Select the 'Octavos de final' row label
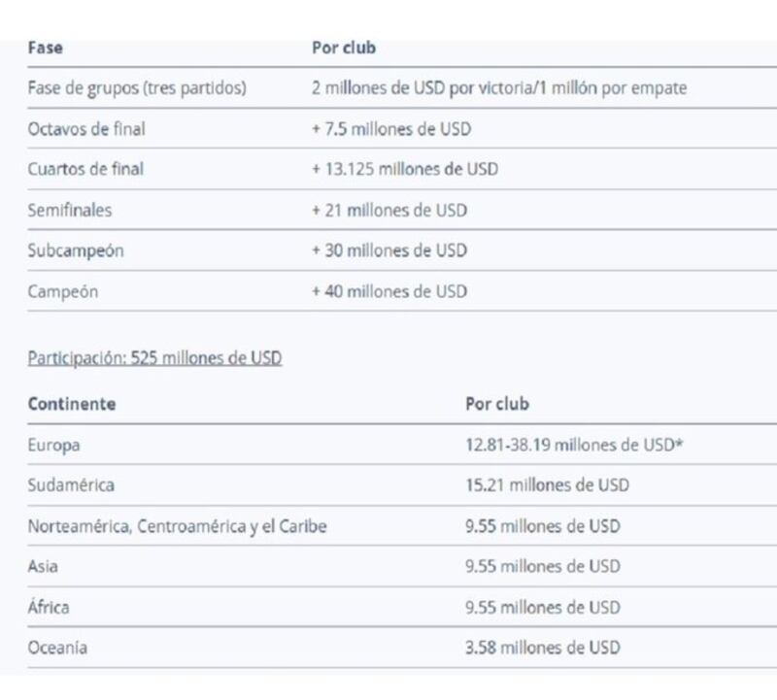The image size is (777, 700). [x=86, y=129]
